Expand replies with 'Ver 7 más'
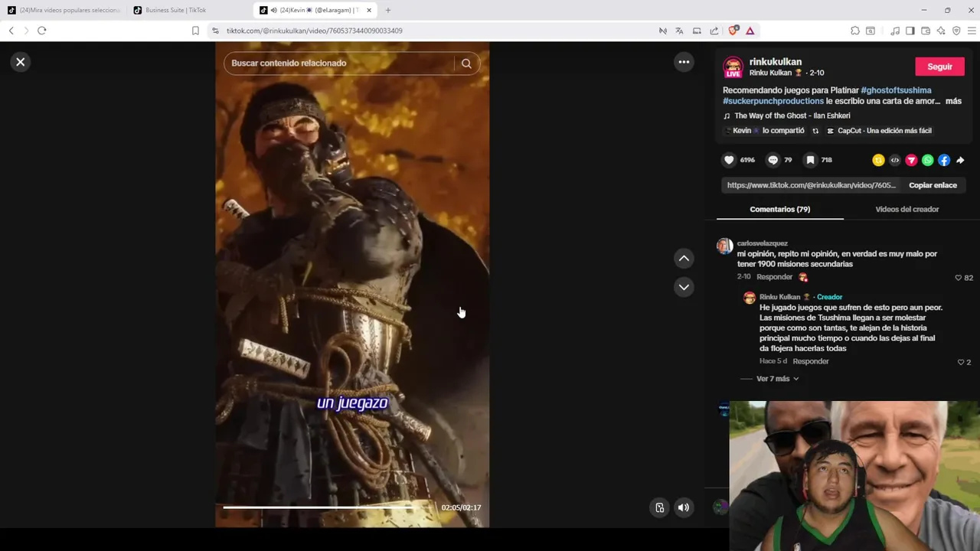The width and height of the screenshot is (980, 551). click(778, 379)
